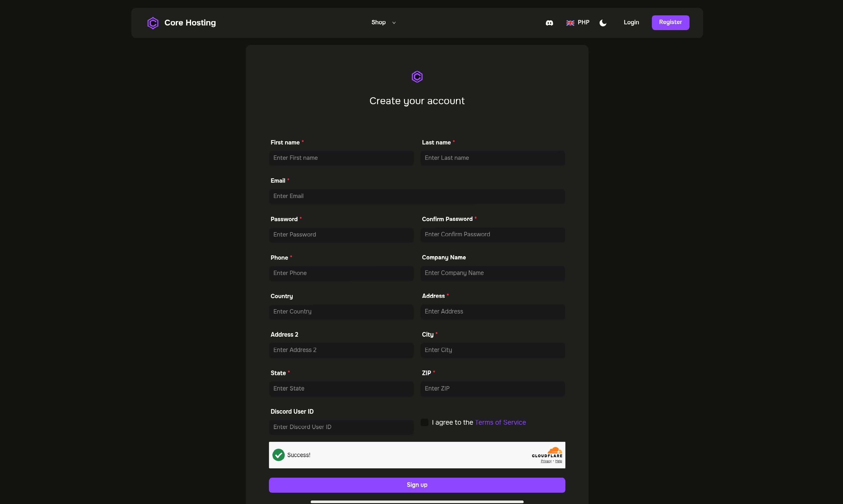Click the Register button in header

point(670,22)
